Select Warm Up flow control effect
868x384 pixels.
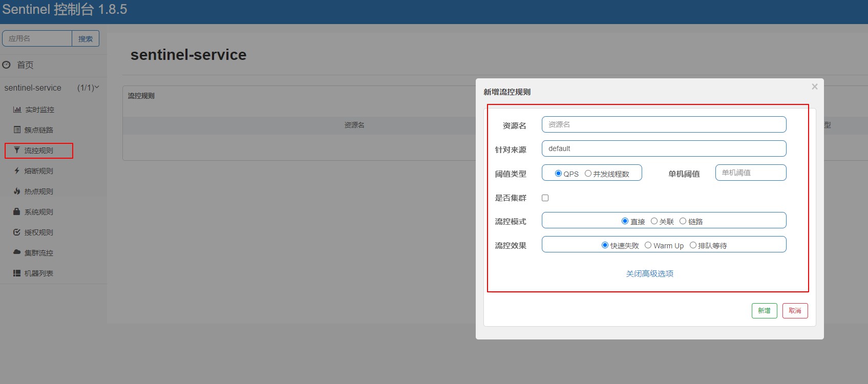coord(648,245)
